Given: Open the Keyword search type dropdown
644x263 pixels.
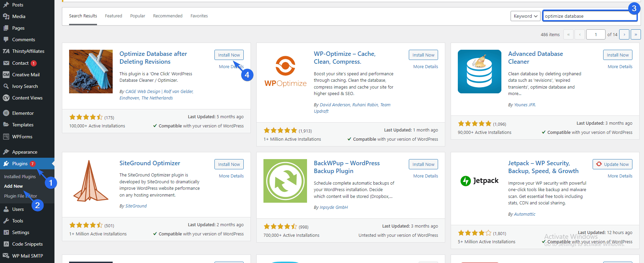Looking at the screenshot, I should 525,16.
